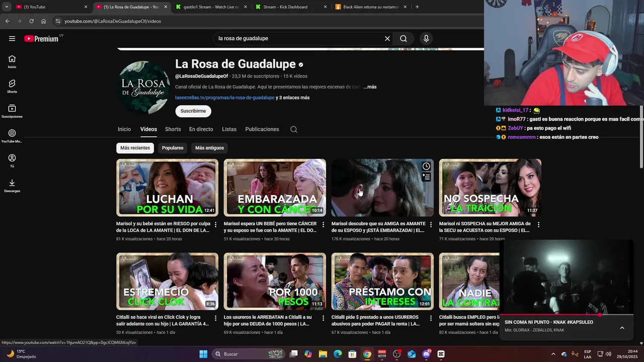Open options for the Marisol espera UN BEBÉ video
The height and width of the screenshot is (362, 644).
click(323, 224)
